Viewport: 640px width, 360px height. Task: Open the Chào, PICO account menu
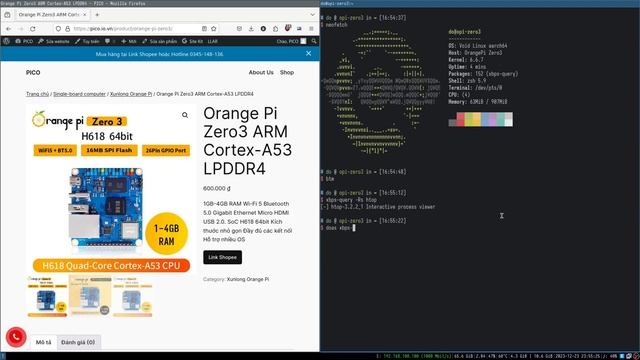pyautogui.click(x=291, y=41)
